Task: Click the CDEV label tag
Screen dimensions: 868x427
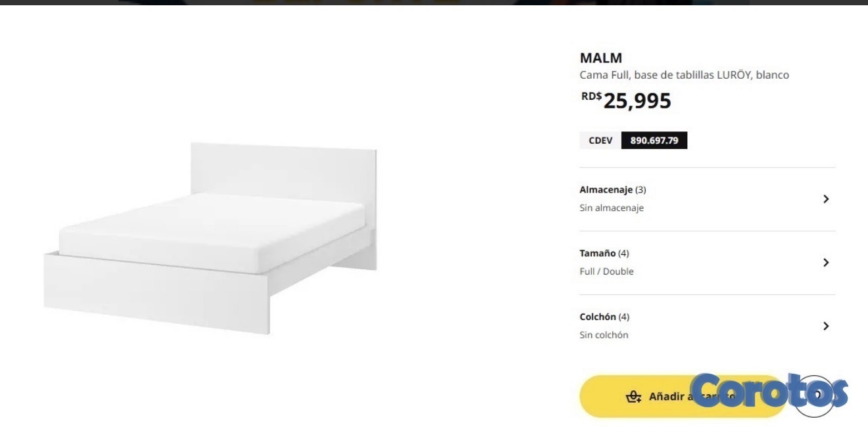Action: click(600, 141)
